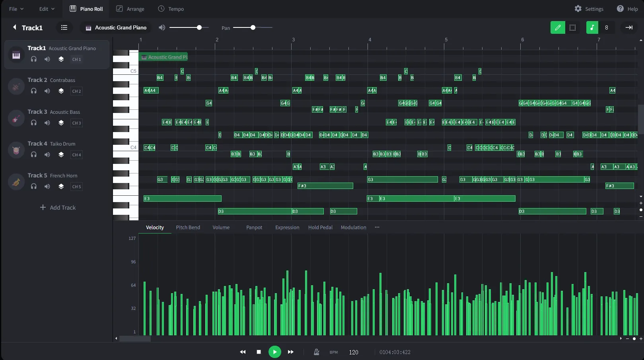Solo Track 4 Taiko Drum
This screenshot has width=644, height=360.
34,155
